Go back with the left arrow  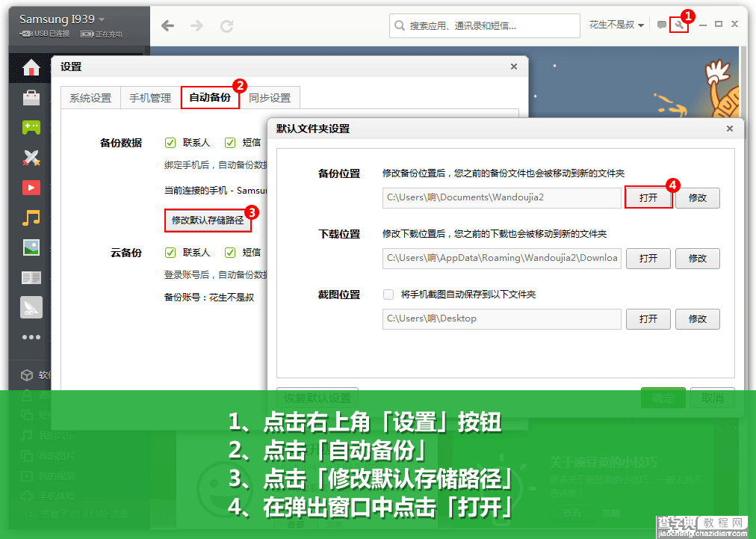point(167,25)
